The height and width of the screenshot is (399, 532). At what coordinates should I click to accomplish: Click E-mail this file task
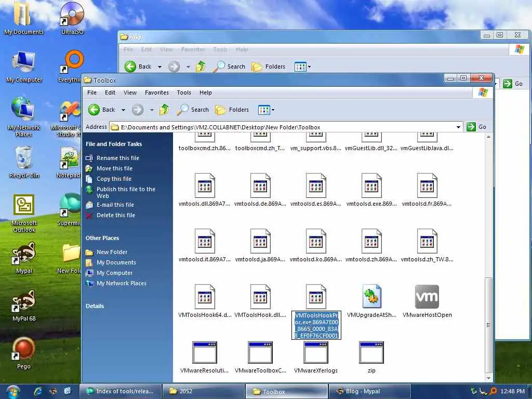(x=115, y=205)
